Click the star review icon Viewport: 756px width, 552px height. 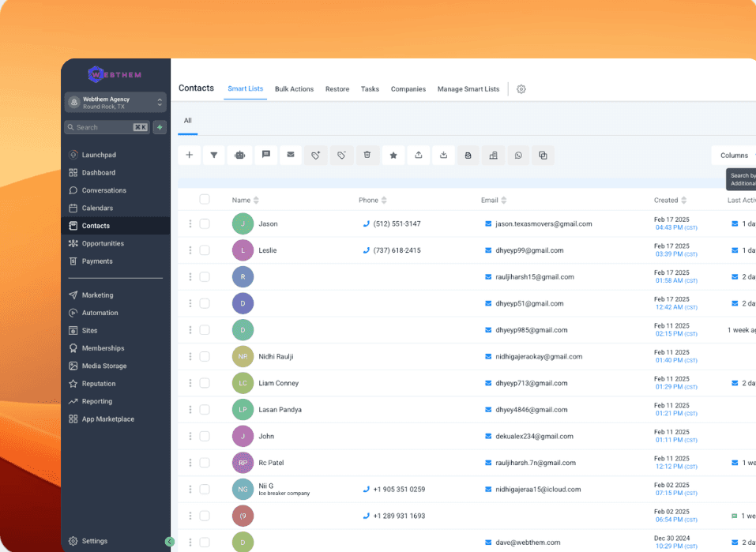[x=393, y=156]
